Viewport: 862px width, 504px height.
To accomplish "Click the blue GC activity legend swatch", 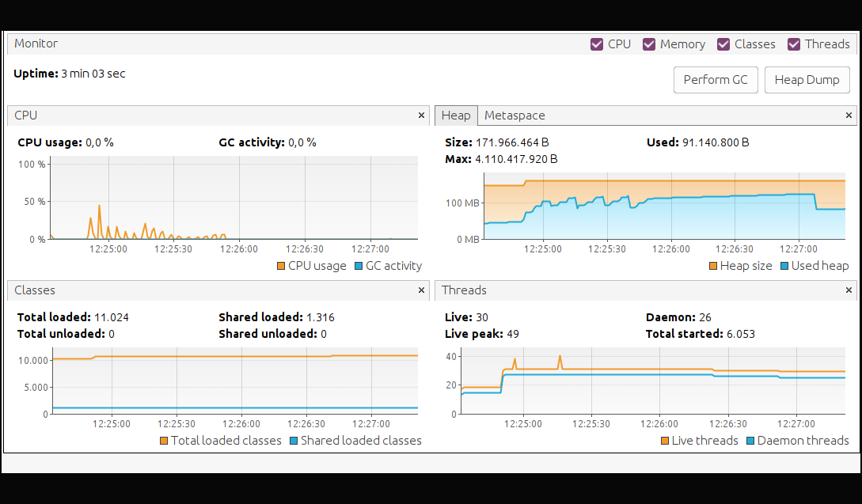I will tap(359, 267).
